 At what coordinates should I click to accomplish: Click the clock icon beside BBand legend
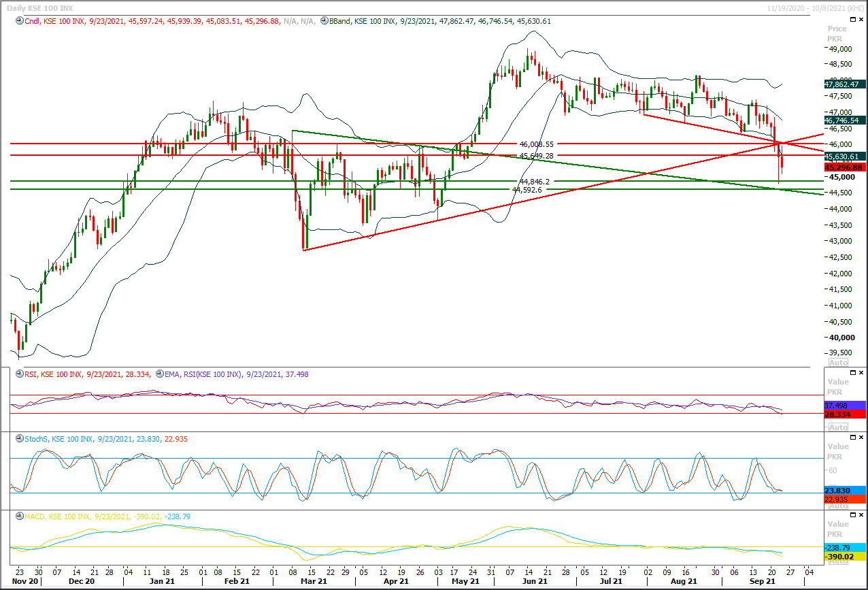(x=324, y=21)
